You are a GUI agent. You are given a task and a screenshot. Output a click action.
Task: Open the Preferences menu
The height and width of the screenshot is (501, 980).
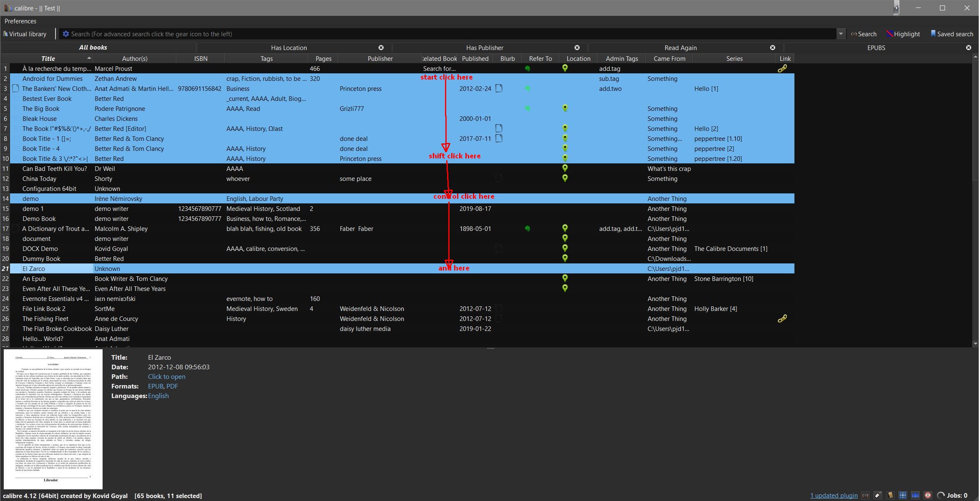click(20, 21)
